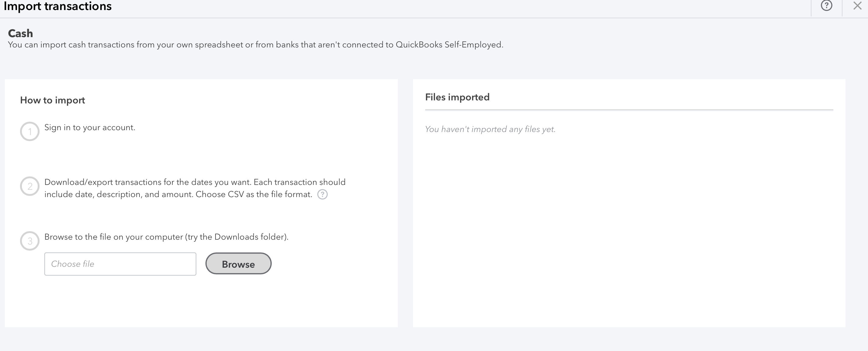Click the cash transactions description sentence
868x351 pixels.
coord(255,45)
